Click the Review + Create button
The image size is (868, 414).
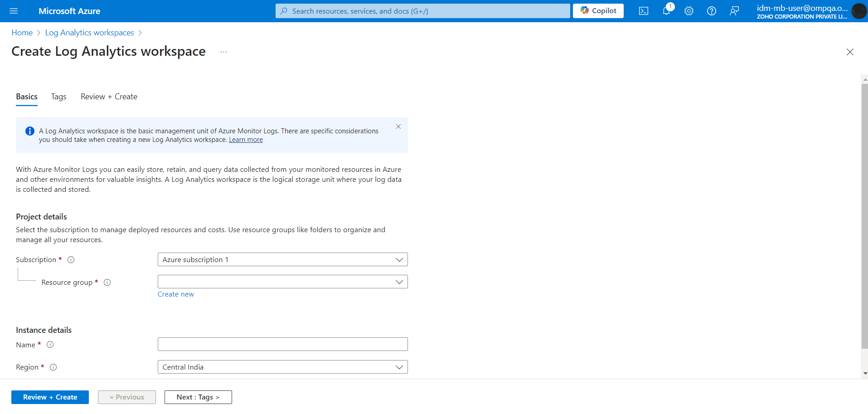(x=50, y=397)
